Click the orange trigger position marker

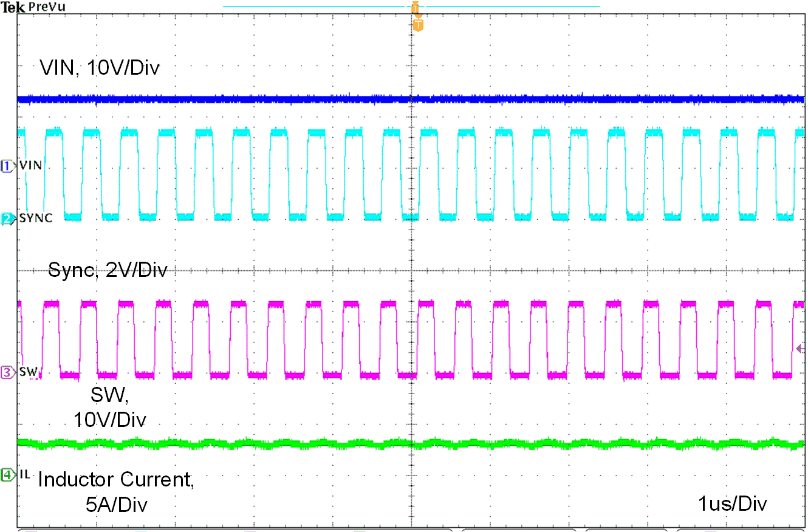418,25
